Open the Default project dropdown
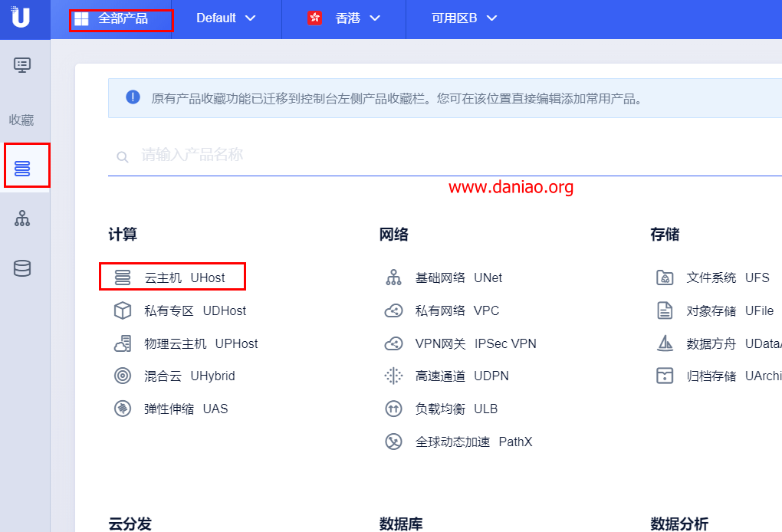Viewport: 782px width, 532px height. click(226, 18)
